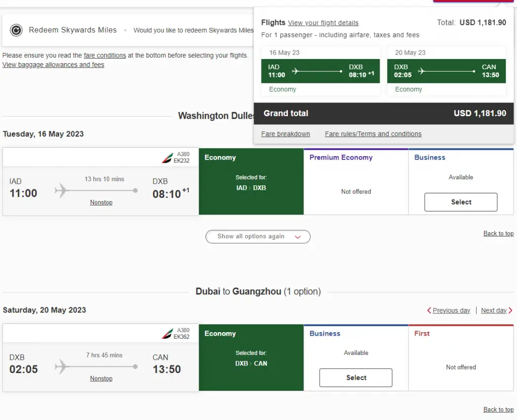Screen dimensions: 517x420
Task: Click Nonstop link on Washington flight
Action: pyautogui.click(x=101, y=202)
